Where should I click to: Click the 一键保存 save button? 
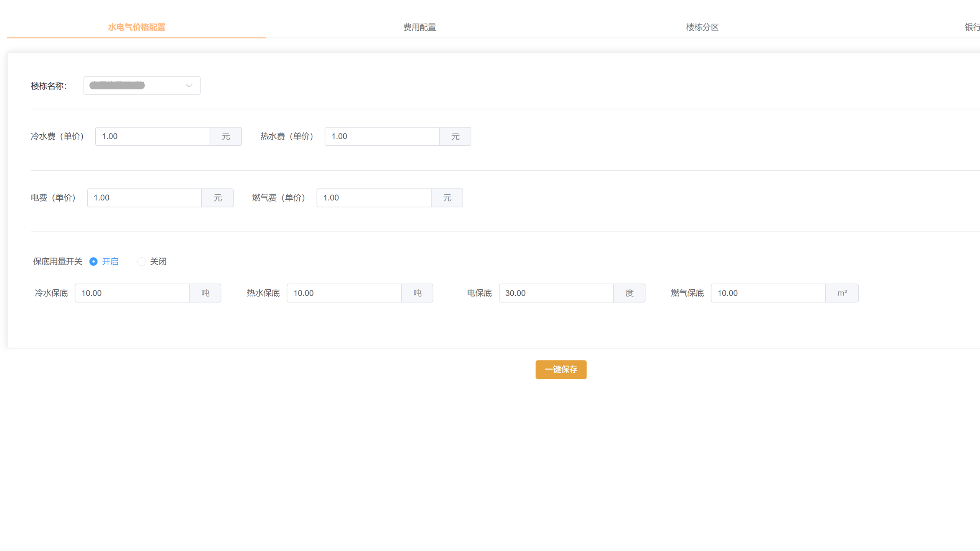point(560,369)
